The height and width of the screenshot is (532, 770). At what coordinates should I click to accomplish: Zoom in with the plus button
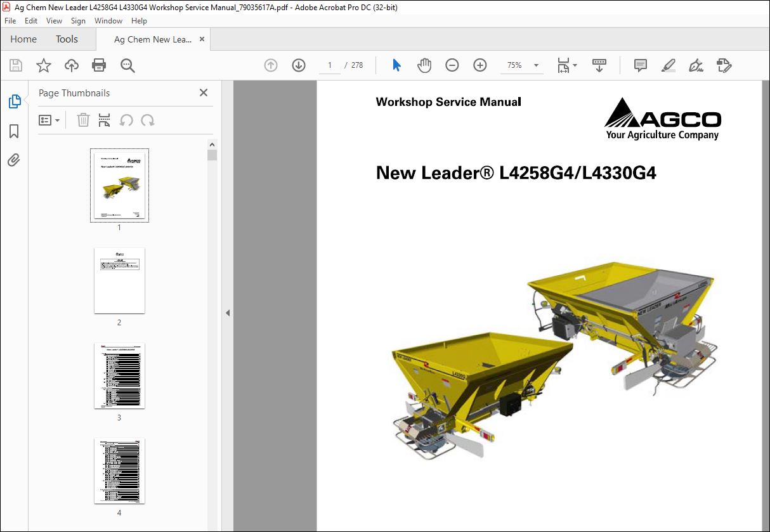(480, 65)
